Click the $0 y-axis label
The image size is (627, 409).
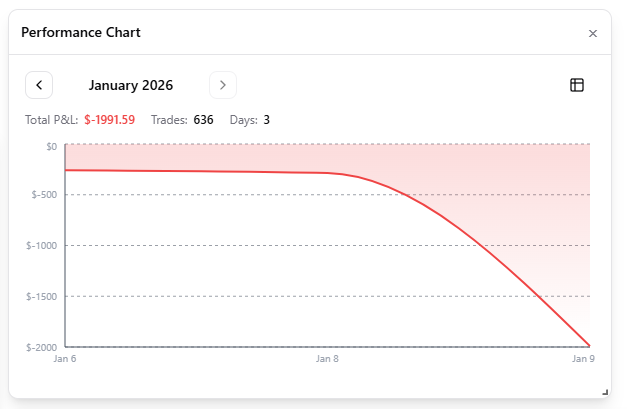click(x=51, y=145)
